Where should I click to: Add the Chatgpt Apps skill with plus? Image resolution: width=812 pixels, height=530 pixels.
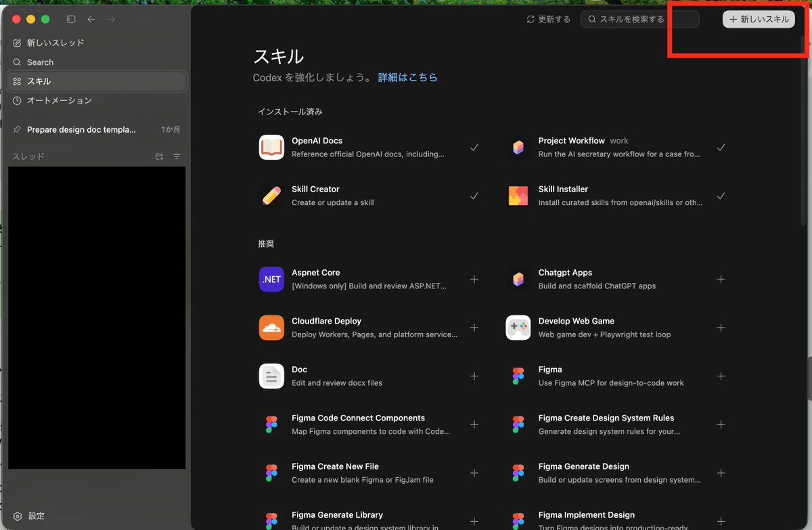[721, 279]
